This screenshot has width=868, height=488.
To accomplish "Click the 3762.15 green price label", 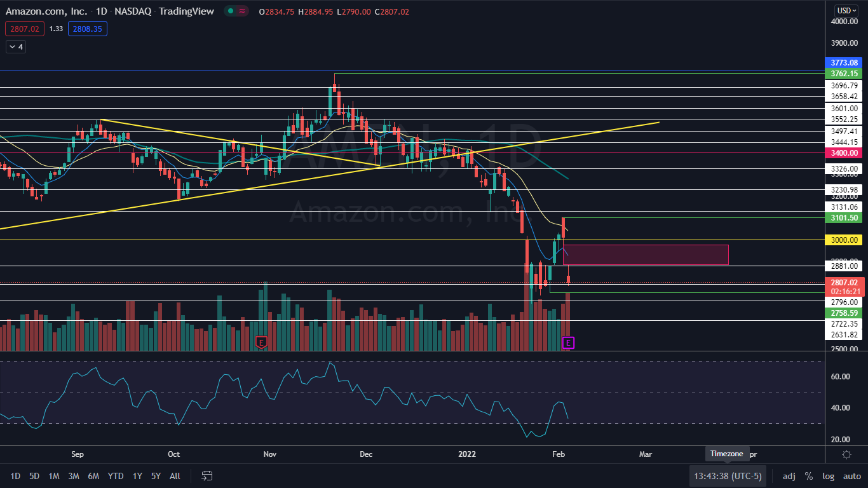I will click(844, 74).
